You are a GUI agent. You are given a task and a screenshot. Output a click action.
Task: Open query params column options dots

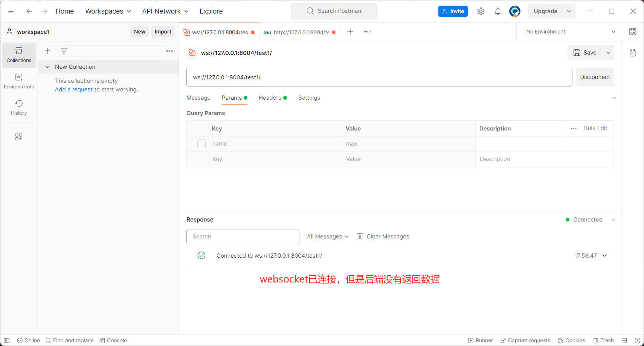coord(574,128)
